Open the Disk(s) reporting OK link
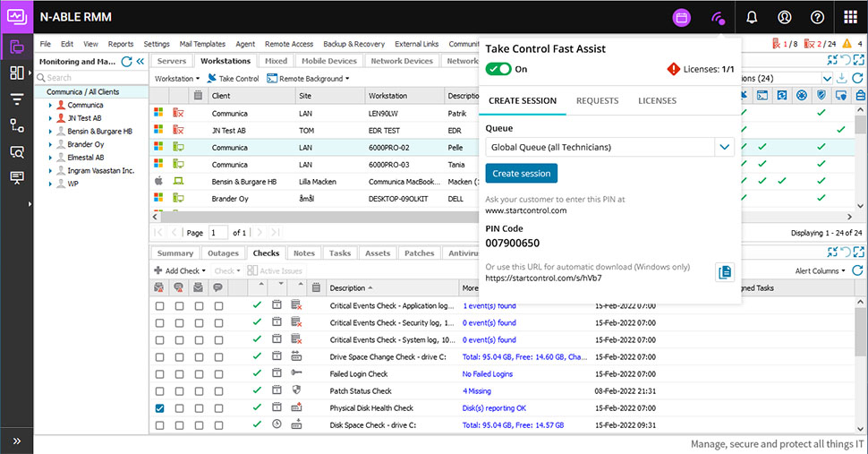Viewport: 868px width, 454px height. (494, 408)
